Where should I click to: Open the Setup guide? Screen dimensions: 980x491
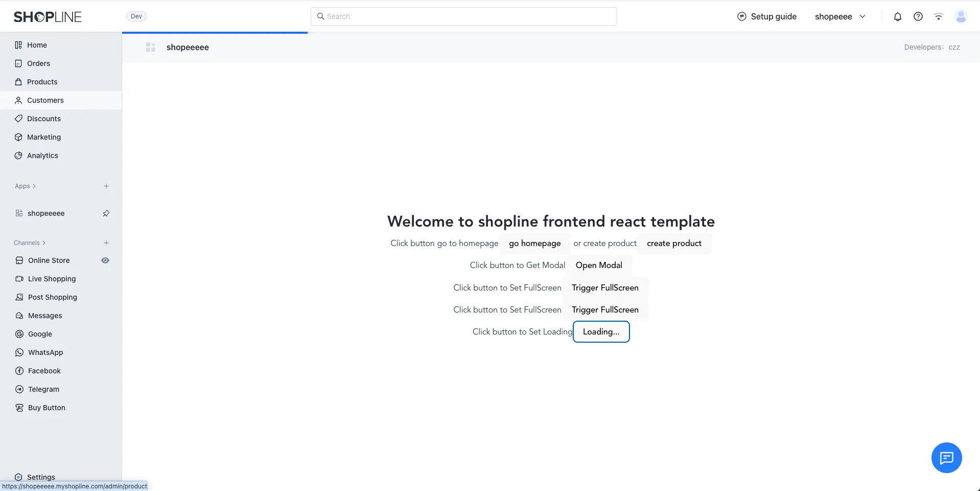pyautogui.click(x=767, y=17)
